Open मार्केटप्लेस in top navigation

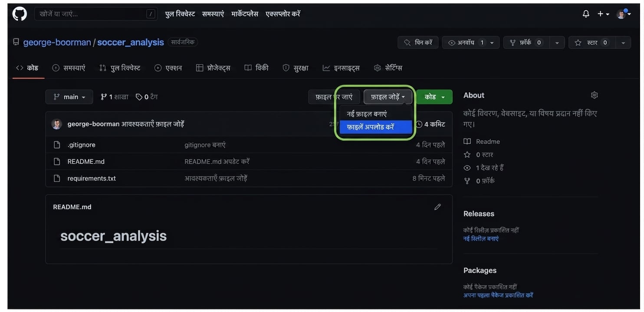245,14
